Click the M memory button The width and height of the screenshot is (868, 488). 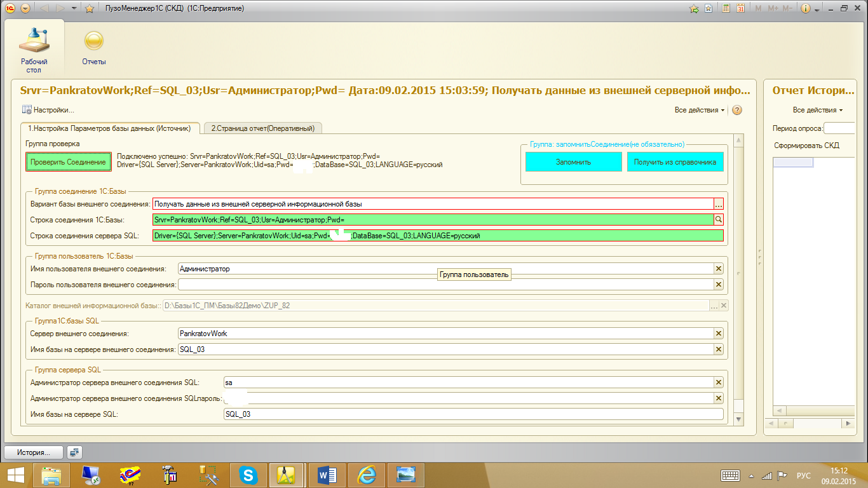tap(758, 9)
